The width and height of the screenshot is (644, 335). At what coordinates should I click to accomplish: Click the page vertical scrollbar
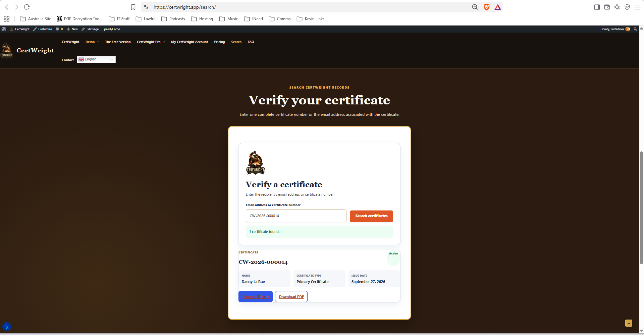point(641,208)
